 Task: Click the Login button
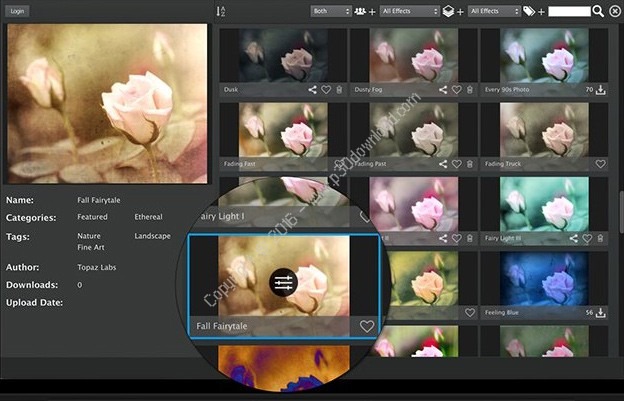[19, 11]
